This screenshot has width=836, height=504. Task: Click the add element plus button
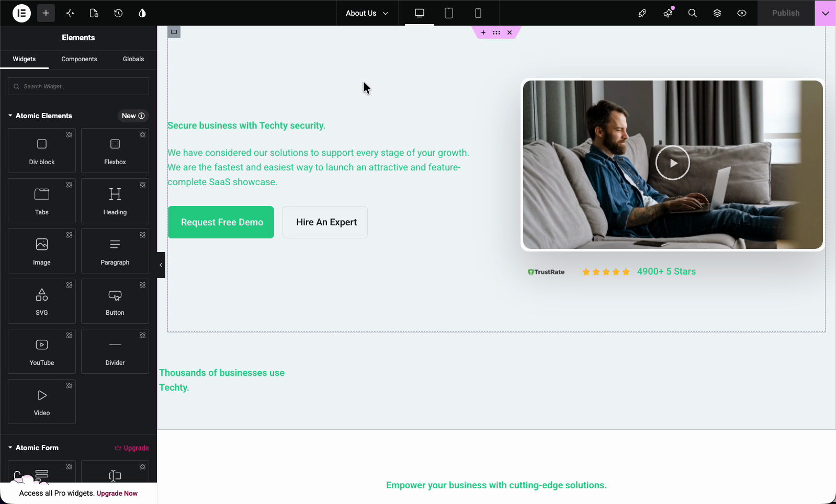click(x=46, y=13)
